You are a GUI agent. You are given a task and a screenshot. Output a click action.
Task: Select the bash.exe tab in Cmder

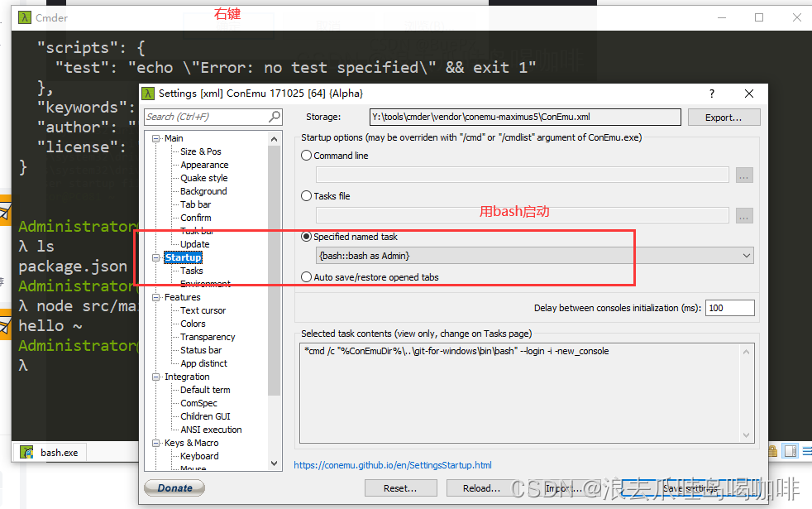pos(50,453)
